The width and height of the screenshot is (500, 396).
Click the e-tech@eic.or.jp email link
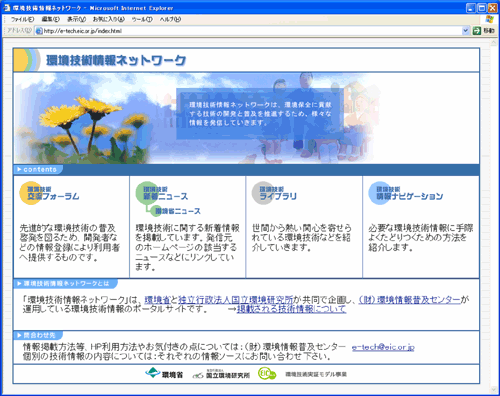(x=383, y=347)
